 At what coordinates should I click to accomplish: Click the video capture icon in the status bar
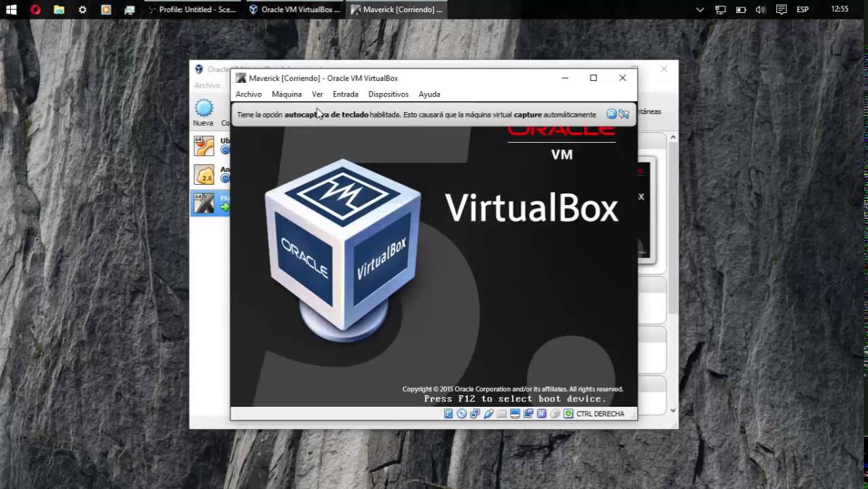tap(528, 414)
